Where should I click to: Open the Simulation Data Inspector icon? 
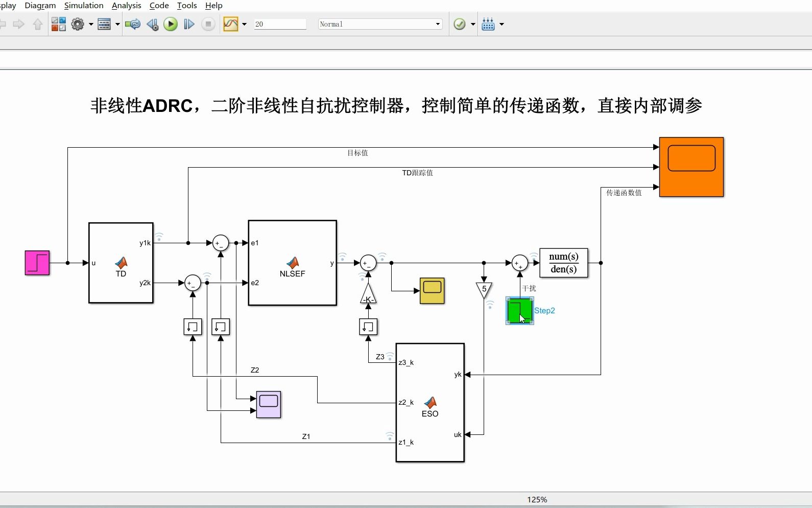click(231, 24)
